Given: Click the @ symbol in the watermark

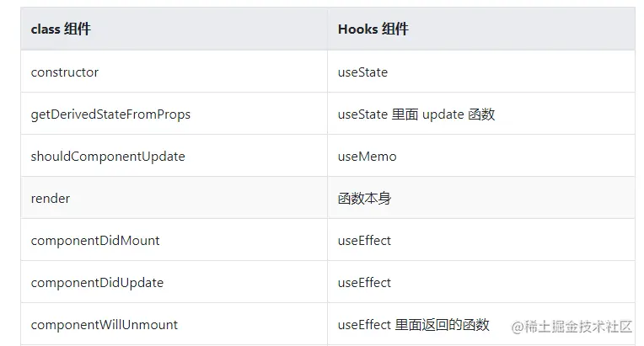Looking at the screenshot, I should point(518,326).
